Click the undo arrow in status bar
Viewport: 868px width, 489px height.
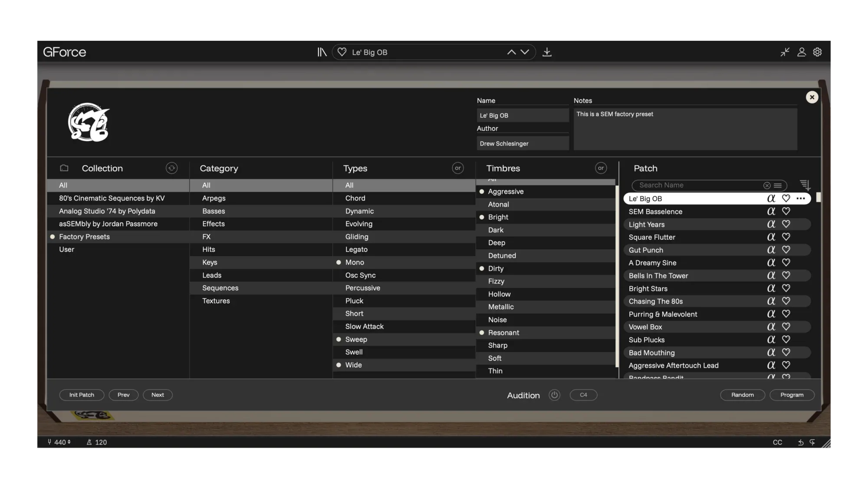tap(801, 442)
